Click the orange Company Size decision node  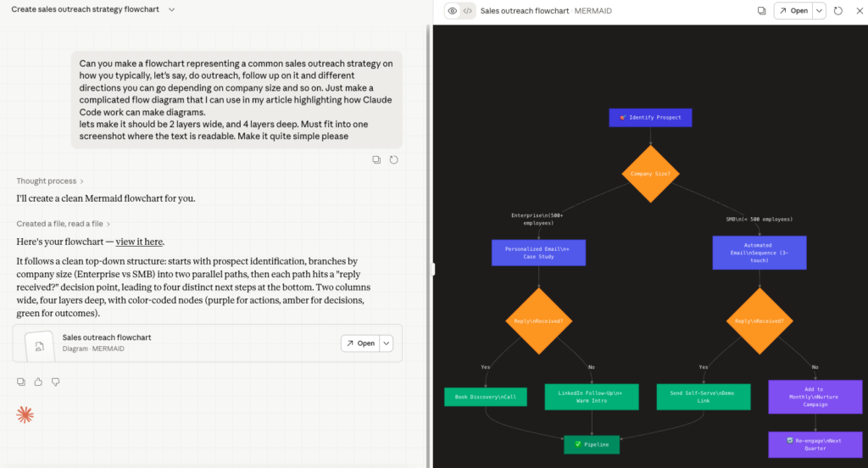point(650,174)
